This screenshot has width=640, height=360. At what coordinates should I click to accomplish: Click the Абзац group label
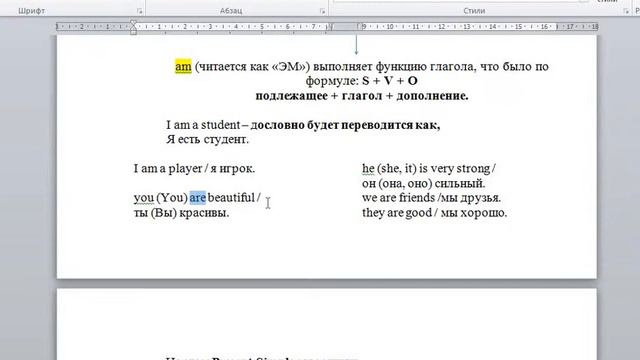click(231, 11)
